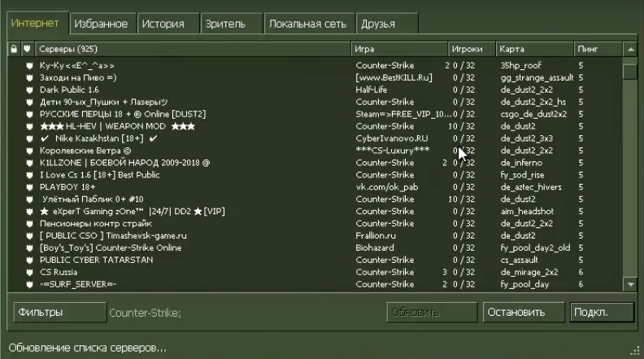Screen dimensions: 644x359
Task: Click the greyed Обновить button
Action: point(432,313)
